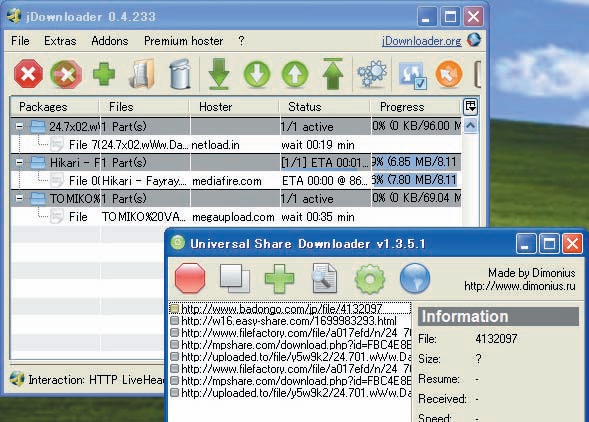Toggle checkbox for the second filefactory.com link

[174, 369]
